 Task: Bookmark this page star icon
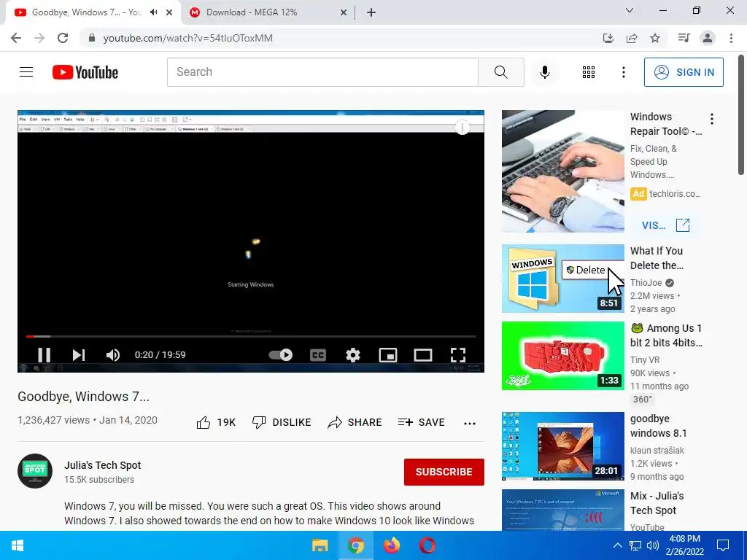coord(655,38)
